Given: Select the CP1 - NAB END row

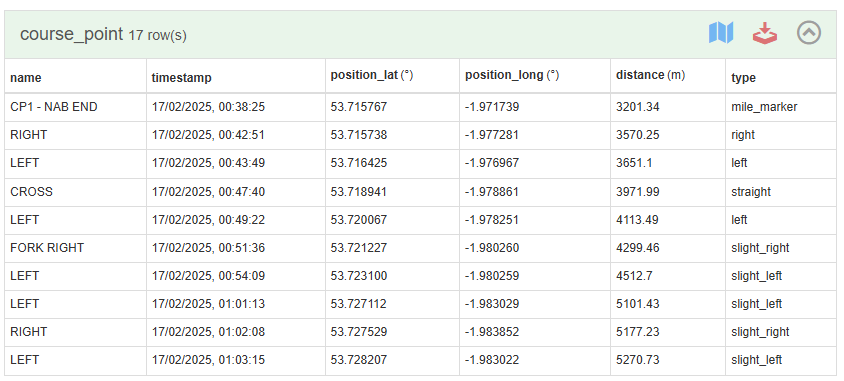Looking at the screenshot, I should (420, 107).
